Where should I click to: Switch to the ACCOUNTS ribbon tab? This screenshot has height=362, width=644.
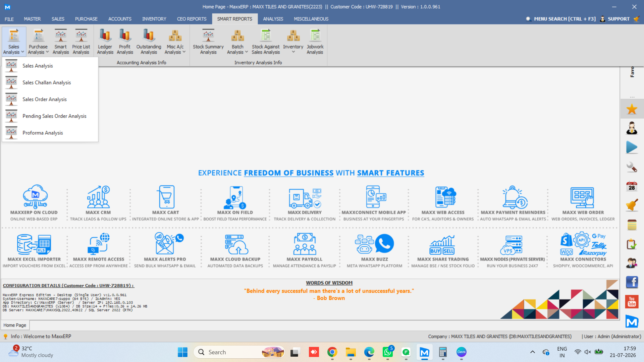(x=120, y=19)
